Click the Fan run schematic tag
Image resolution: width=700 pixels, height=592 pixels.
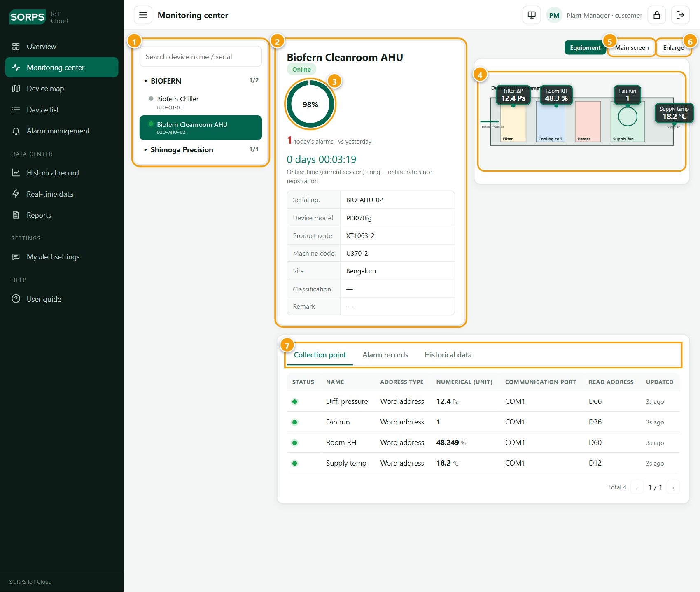(x=628, y=95)
